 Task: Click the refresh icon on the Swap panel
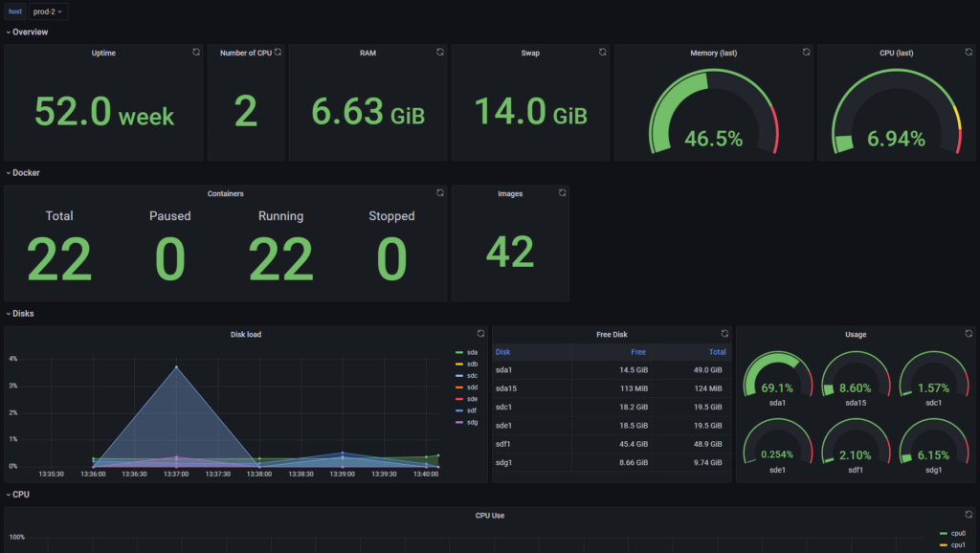click(601, 53)
